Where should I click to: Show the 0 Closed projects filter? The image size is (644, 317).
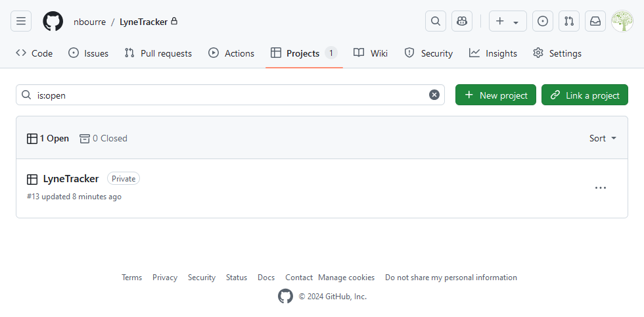103,138
